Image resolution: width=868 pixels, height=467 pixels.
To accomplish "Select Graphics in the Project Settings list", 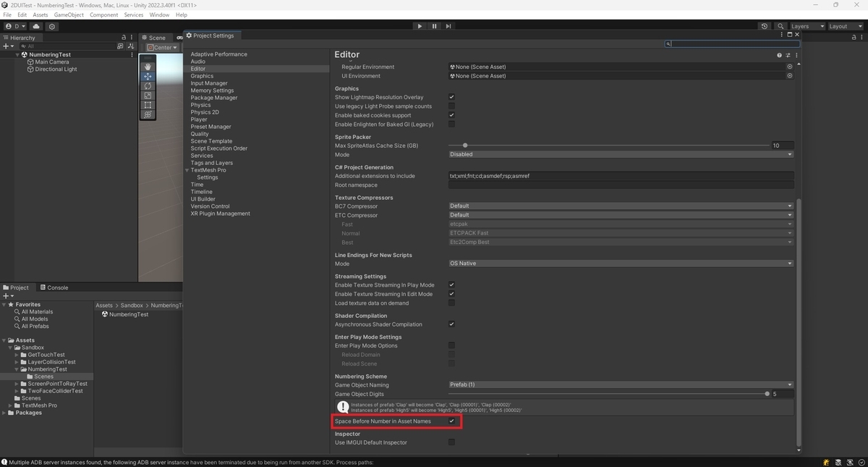I will (x=202, y=75).
